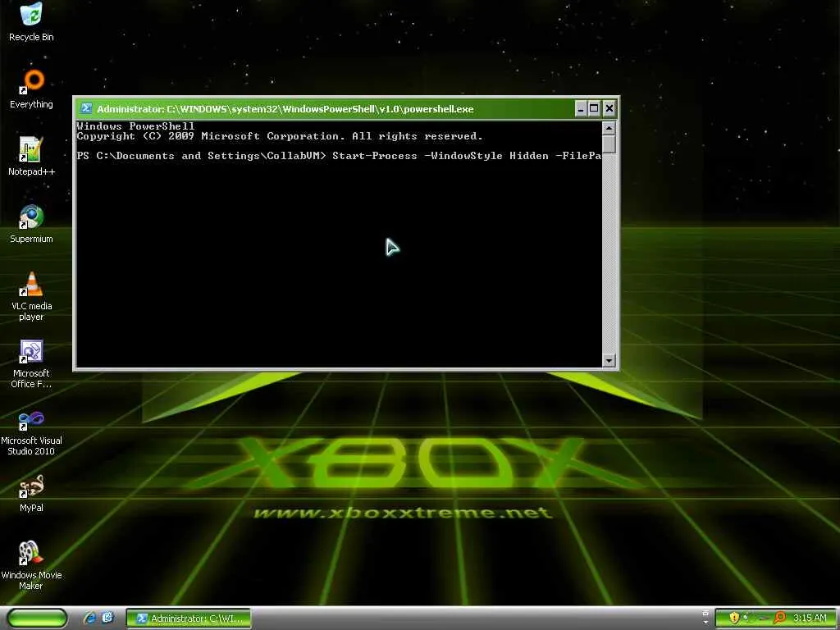Click the Administrator PowerShell taskbar button
Screen dimensions: 840x630
(189, 619)
